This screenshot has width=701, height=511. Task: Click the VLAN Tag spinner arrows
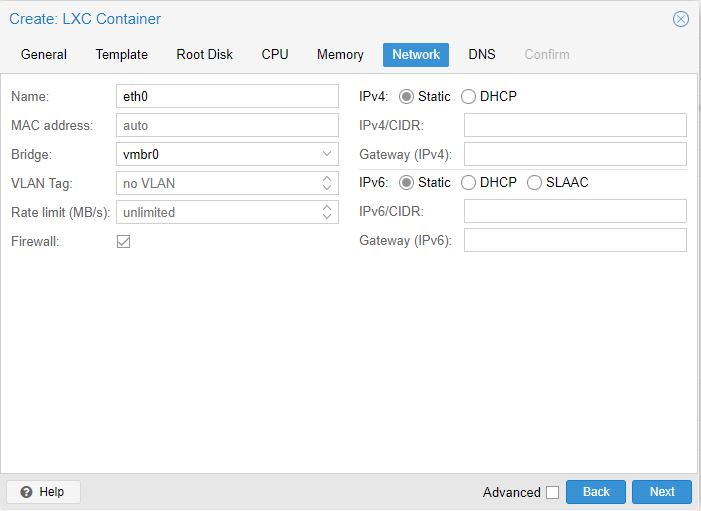(327, 184)
